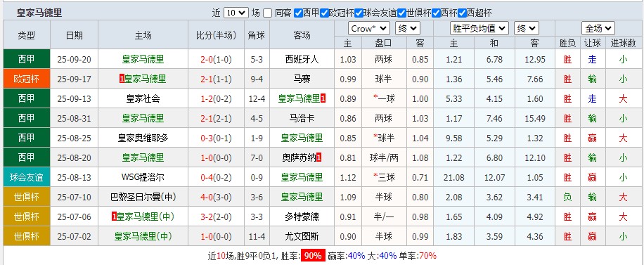Open home team 巴黎圣日尔曼(中)
Viewport: 644px width, 265px height.
click(143, 198)
